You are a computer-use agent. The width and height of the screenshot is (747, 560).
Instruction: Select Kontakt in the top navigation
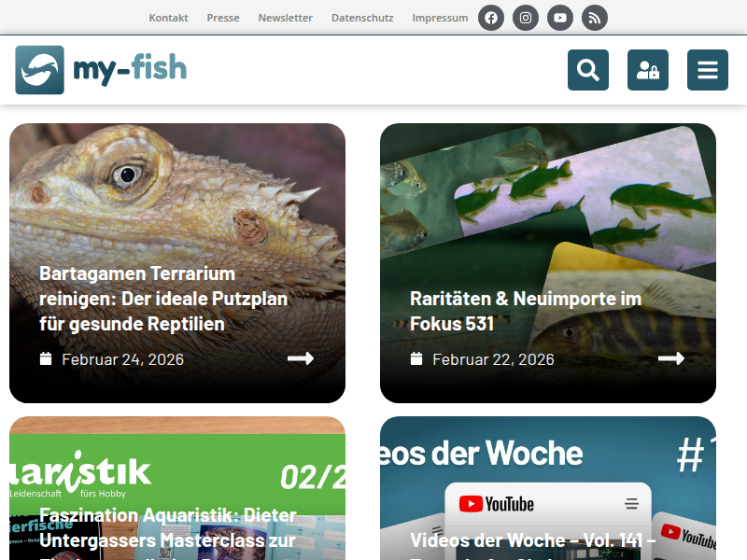tap(168, 17)
